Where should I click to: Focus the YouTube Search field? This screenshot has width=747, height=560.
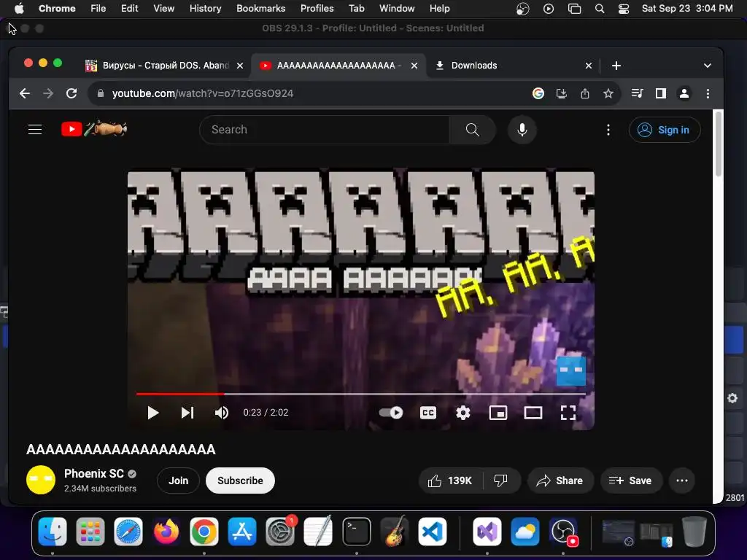(324, 130)
